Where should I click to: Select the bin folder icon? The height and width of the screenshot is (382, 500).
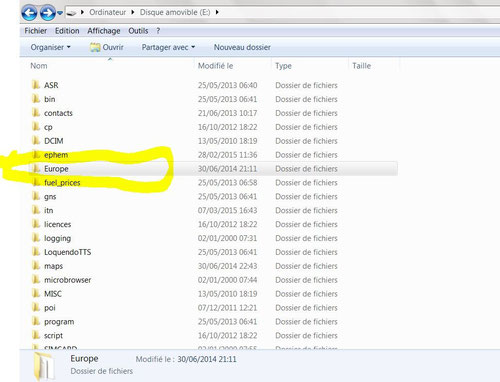pos(36,99)
